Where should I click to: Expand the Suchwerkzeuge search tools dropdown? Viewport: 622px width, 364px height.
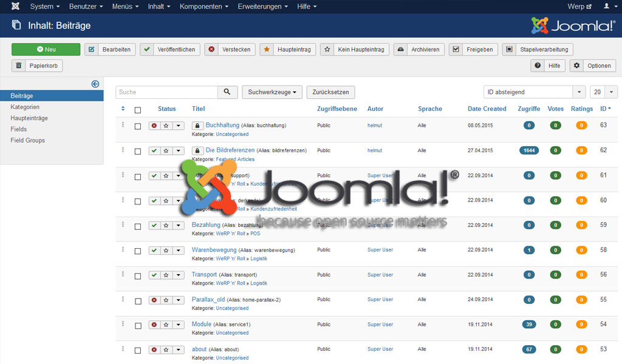(x=272, y=92)
